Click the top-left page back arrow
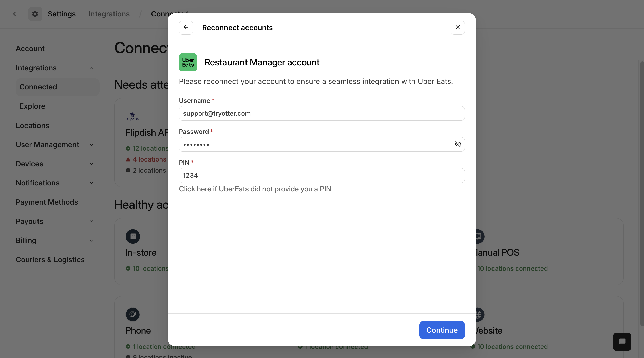This screenshot has width=644, height=358. tap(15, 14)
